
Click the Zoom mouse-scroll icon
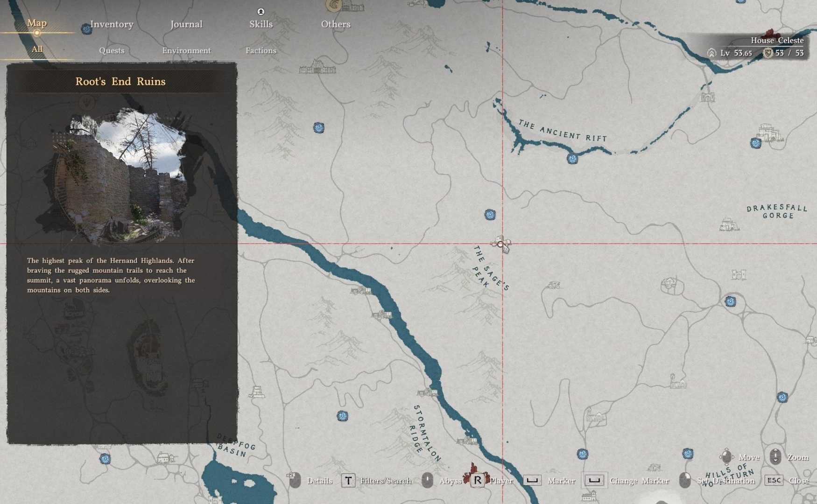(775, 456)
